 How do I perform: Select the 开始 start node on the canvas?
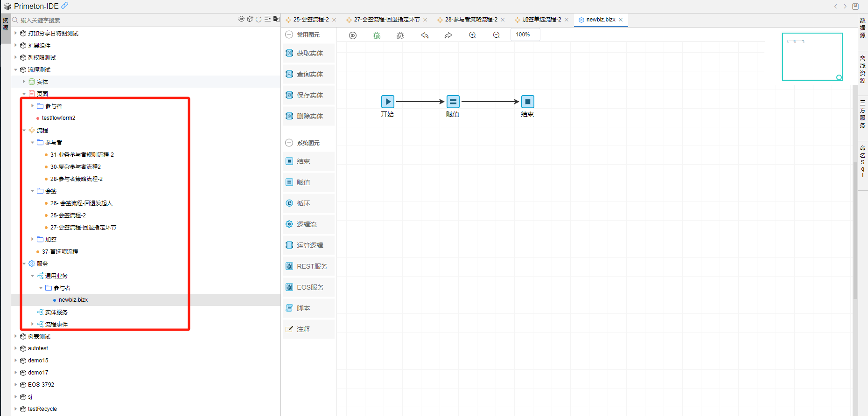coord(387,102)
